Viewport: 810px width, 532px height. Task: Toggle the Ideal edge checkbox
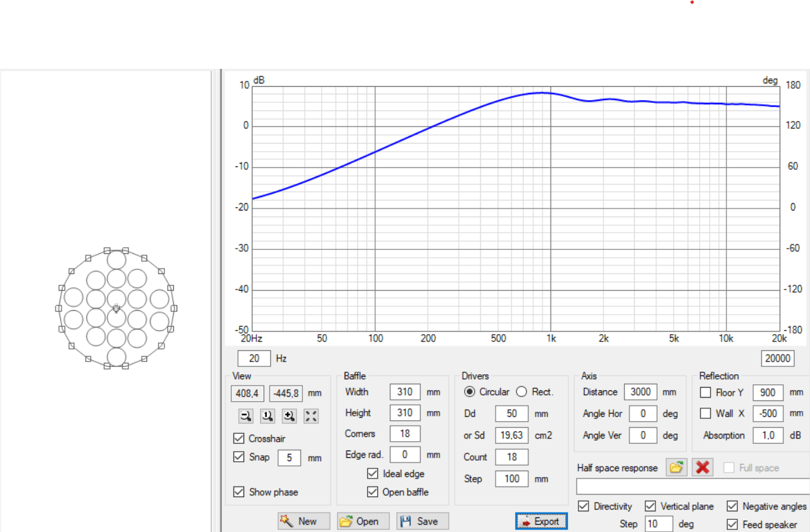point(373,474)
